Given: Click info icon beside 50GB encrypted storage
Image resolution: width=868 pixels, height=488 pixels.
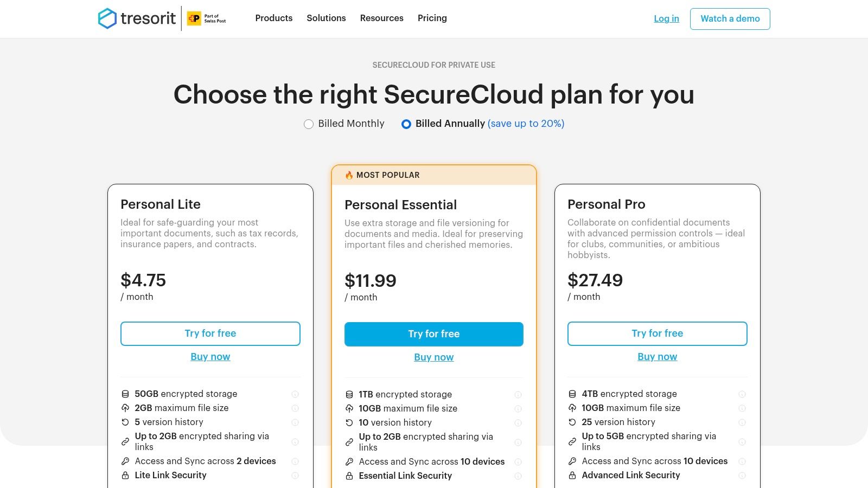Looking at the screenshot, I should click(295, 394).
